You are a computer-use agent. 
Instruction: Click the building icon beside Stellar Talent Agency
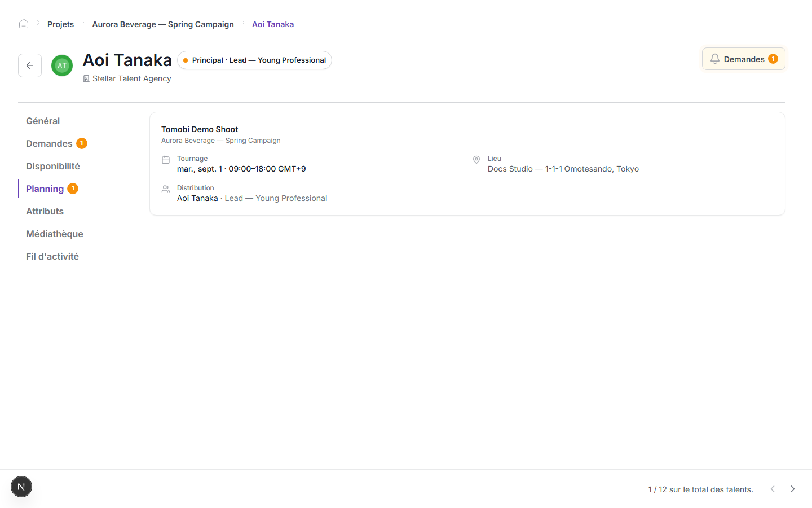tap(86, 78)
